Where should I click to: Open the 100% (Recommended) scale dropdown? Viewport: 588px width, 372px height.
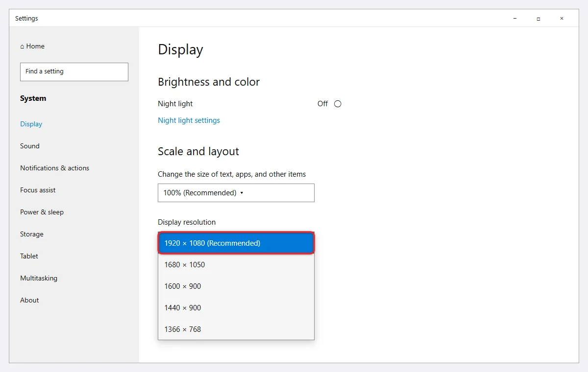(x=236, y=193)
